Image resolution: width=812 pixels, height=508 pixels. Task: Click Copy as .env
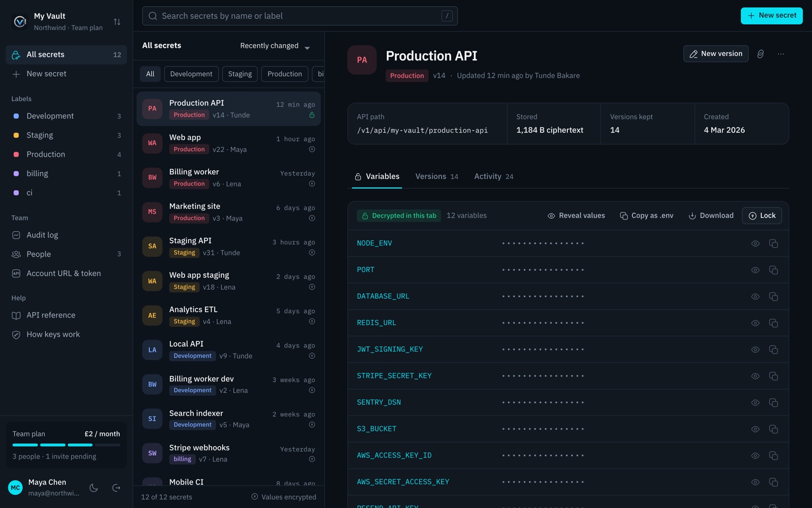(x=647, y=215)
